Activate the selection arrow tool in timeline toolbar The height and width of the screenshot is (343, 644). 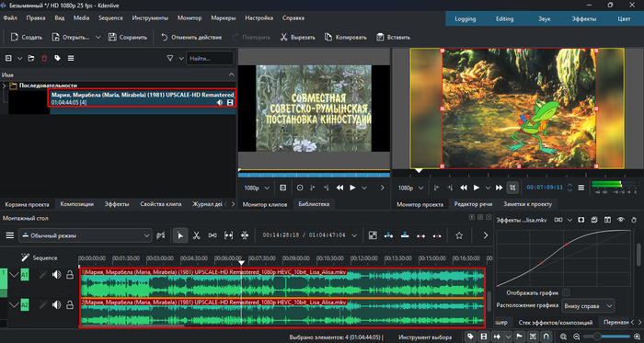point(180,235)
